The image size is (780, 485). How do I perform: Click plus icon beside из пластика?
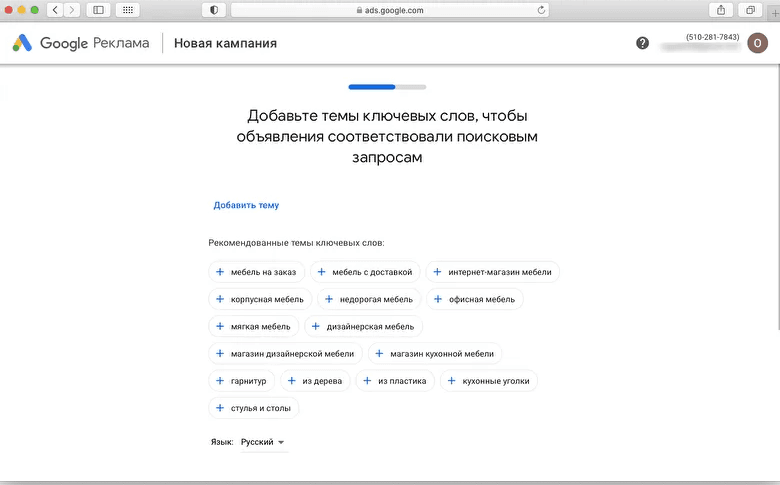pyautogui.click(x=367, y=381)
